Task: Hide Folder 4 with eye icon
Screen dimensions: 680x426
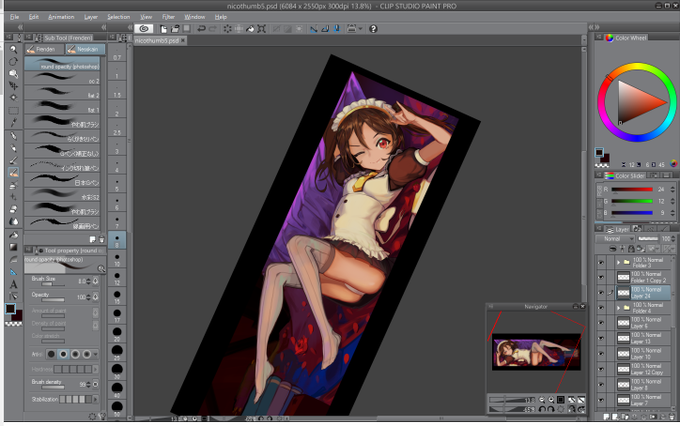Action: pos(601,308)
